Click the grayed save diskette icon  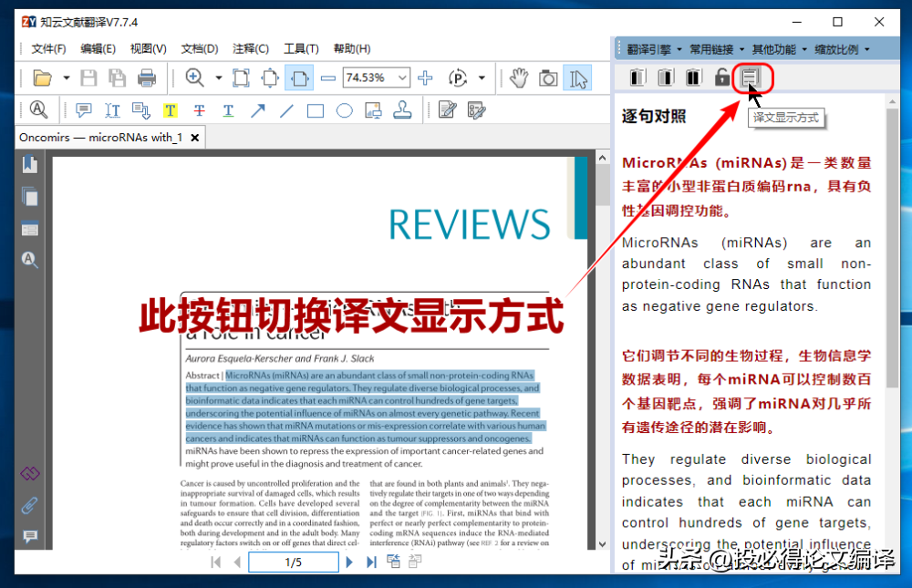coord(88,77)
